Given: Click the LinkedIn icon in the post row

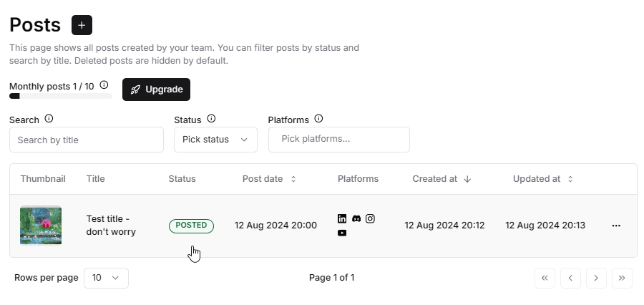Looking at the screenshot, I should coord(342,218).
